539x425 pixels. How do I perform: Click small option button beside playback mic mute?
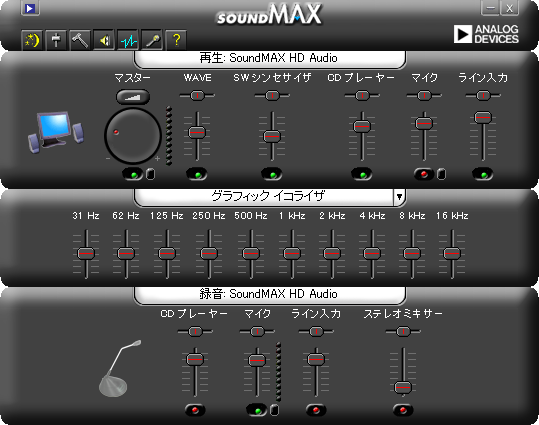click(441, 174)
